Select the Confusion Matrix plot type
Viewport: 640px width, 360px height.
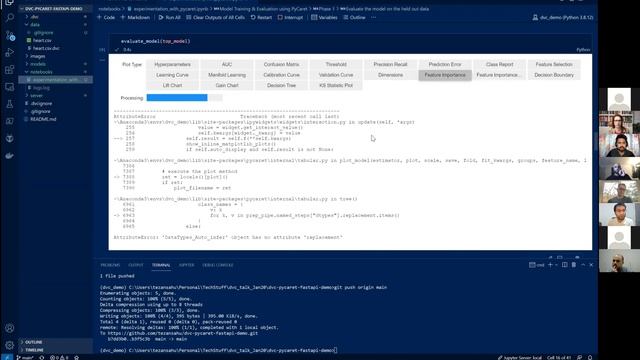coord(281,64)
